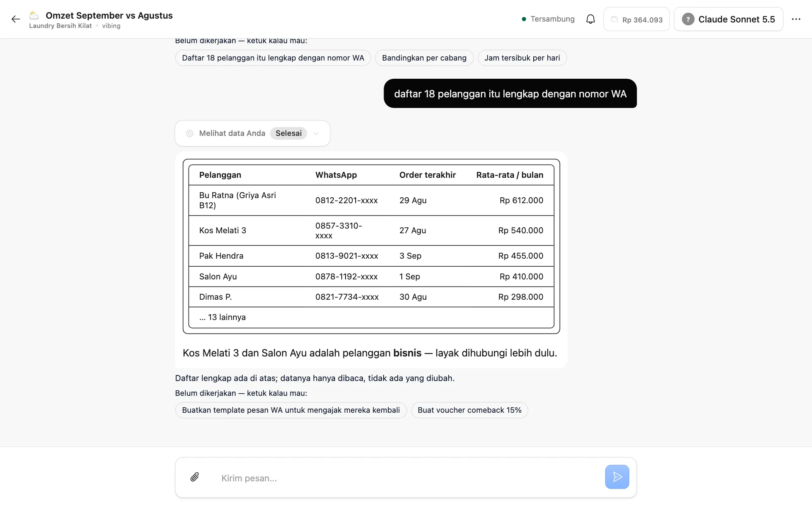The height and width of the screenshot is (508, 812).
Task: Click the paperclip attach file icon
Action: (x=195, y=477)
